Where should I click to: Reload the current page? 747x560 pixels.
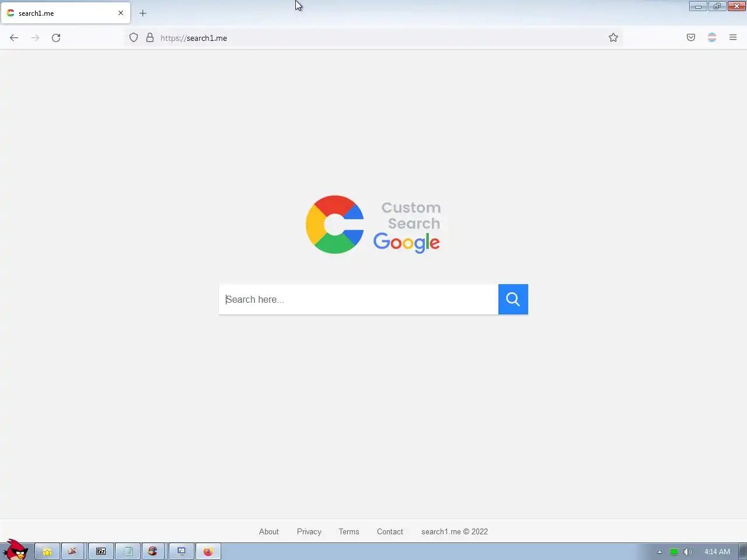pos(56,38)
